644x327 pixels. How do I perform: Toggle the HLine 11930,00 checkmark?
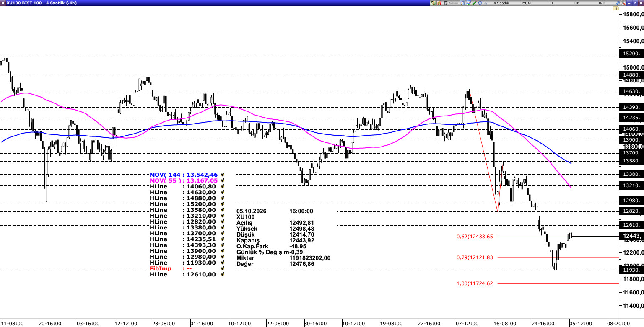[x=223, y=263]
